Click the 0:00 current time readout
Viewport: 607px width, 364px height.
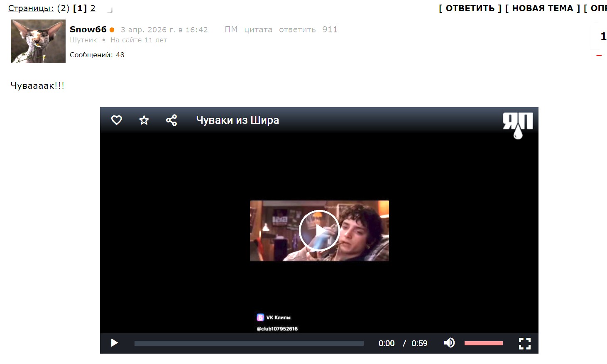click(387, 343)
